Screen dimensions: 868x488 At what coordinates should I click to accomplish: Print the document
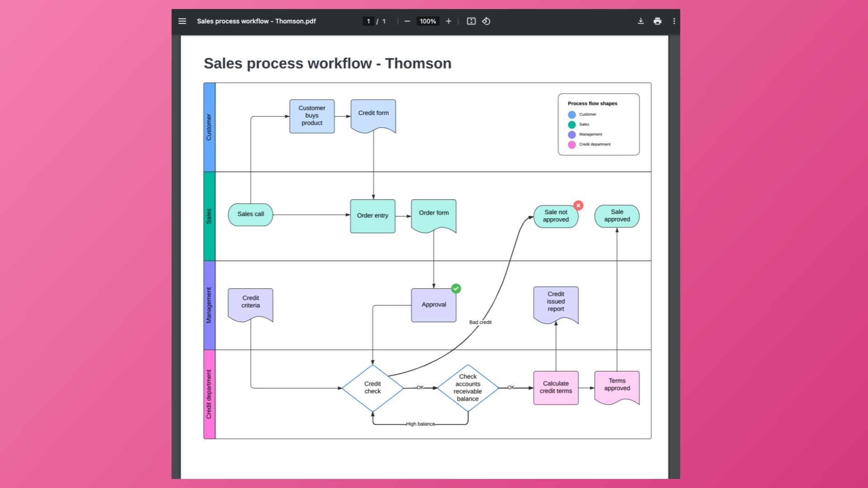tap(657, 21)
